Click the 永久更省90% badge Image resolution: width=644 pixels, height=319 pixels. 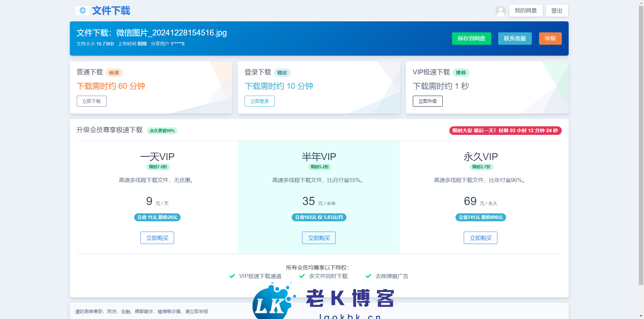[x=162, y=131]
